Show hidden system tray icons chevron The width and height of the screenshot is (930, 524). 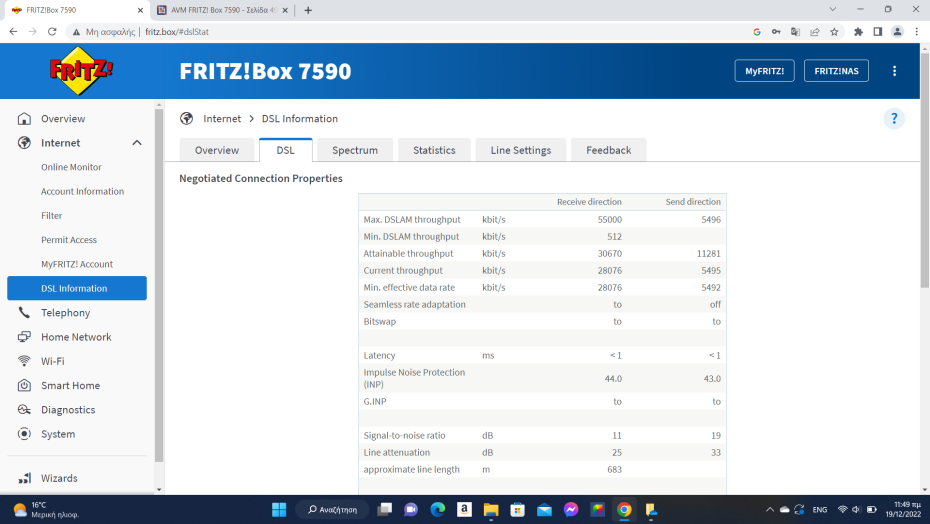770,510
